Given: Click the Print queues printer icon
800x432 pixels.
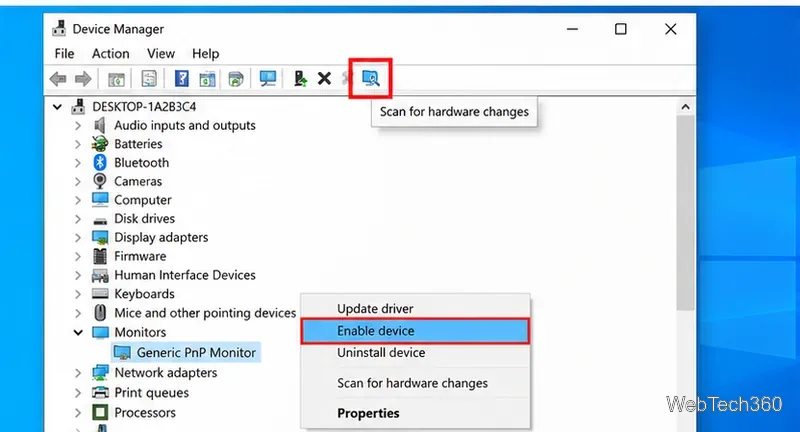Looking at the screenshot, I should tap(100, 392).
